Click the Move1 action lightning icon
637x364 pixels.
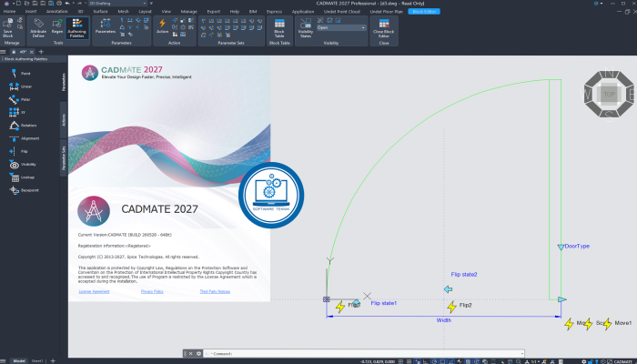click(607, 324)
